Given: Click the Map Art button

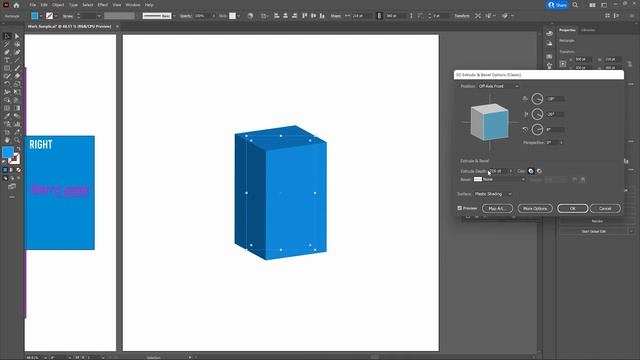Looking at the screenshot, I should tap(497, 208).
